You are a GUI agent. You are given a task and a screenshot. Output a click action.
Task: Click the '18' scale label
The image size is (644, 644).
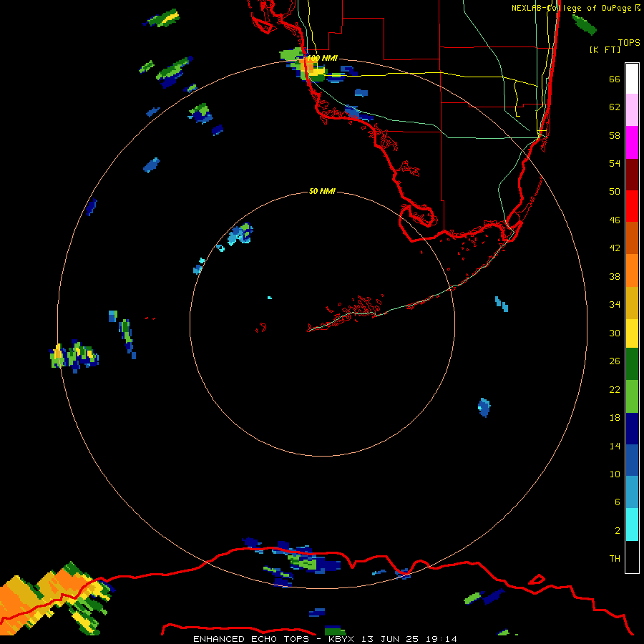615,418
